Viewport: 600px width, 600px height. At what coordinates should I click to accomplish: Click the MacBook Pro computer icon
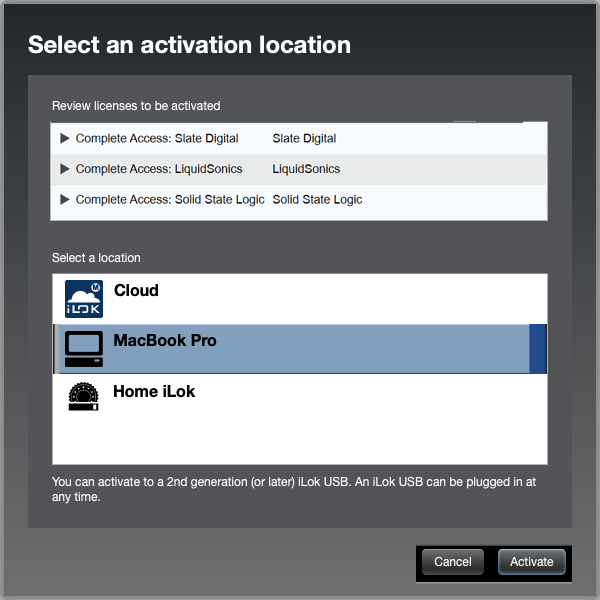click(x=84, y=349)
